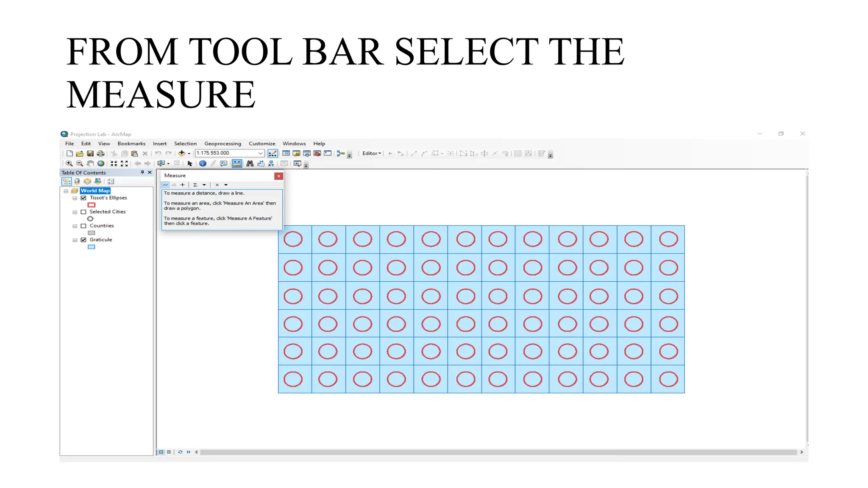868x488 pixels.
Task: Select the black arrow Select Elements tool
Action: [x=190, y=164]
